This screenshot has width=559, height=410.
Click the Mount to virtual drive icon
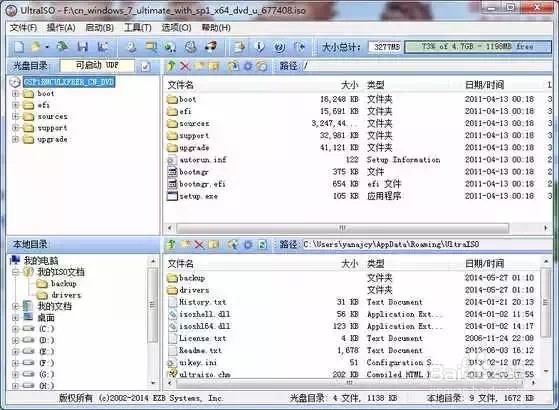tap(190, 47)
